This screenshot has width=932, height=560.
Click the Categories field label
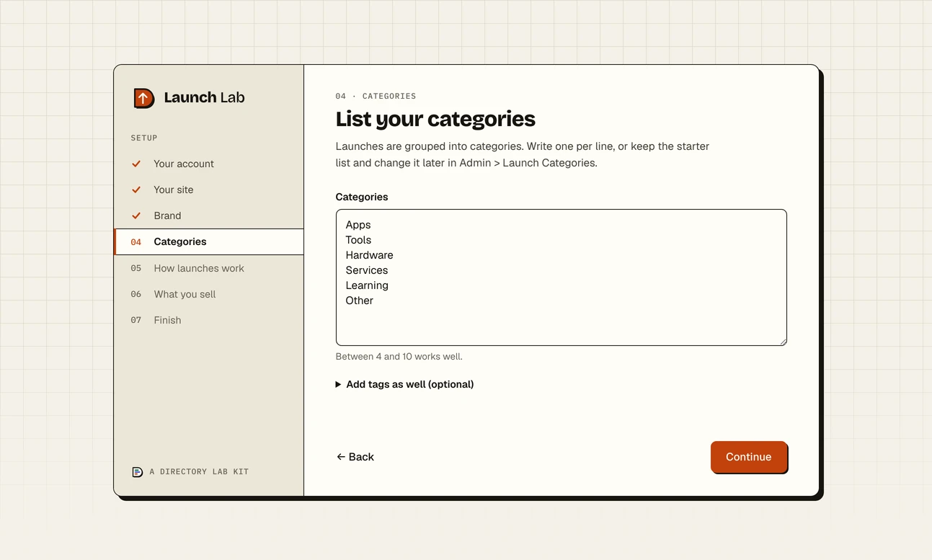362,197
